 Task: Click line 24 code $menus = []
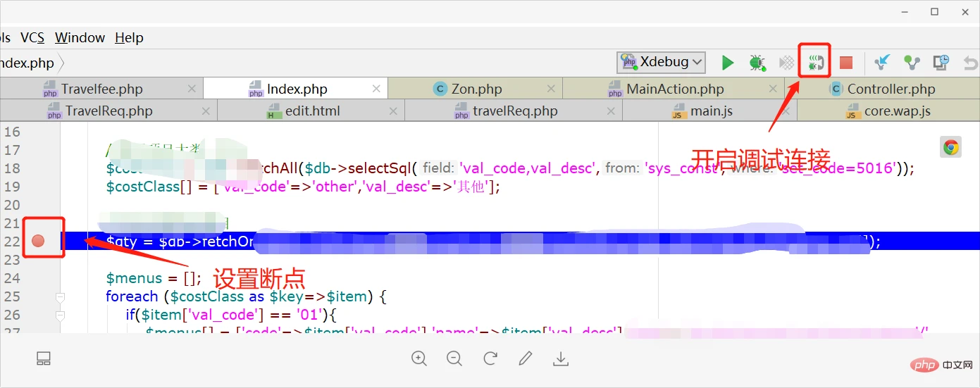[154, 278]
